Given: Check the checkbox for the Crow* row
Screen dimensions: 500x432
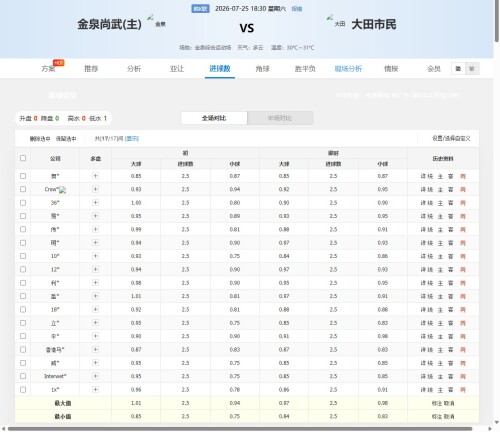Looking at the screenshot, I should point(23,189).
